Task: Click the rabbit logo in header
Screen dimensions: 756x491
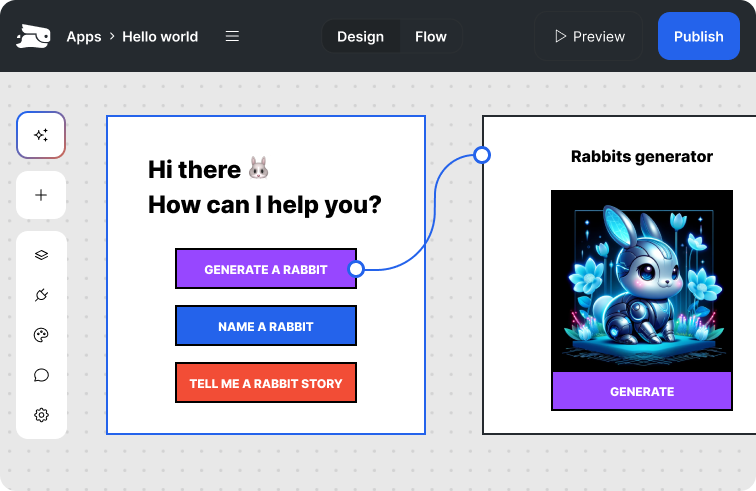Action: click(33, 37)
